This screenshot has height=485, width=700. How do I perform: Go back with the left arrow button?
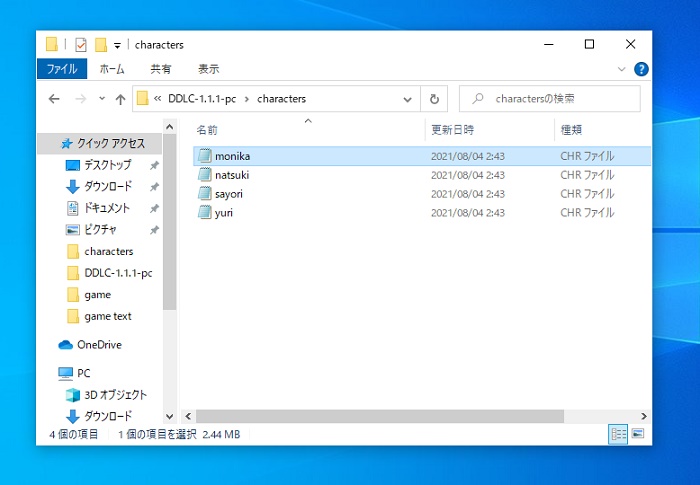tap(54, 99)
